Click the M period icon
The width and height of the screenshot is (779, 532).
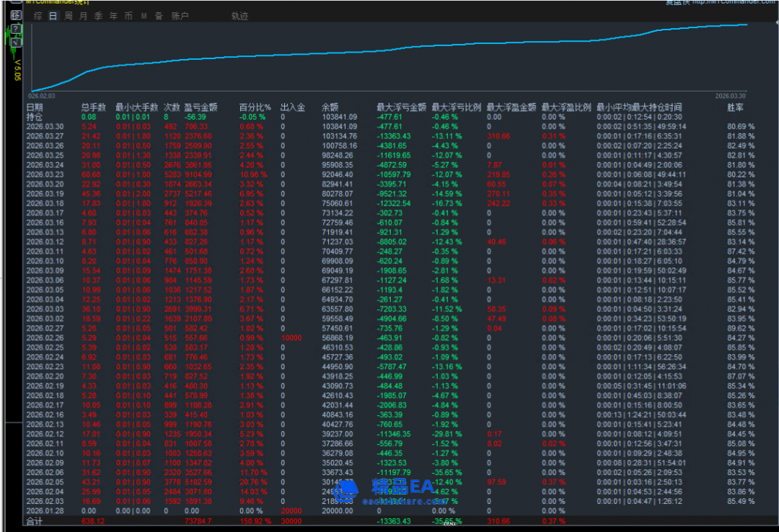144,15
